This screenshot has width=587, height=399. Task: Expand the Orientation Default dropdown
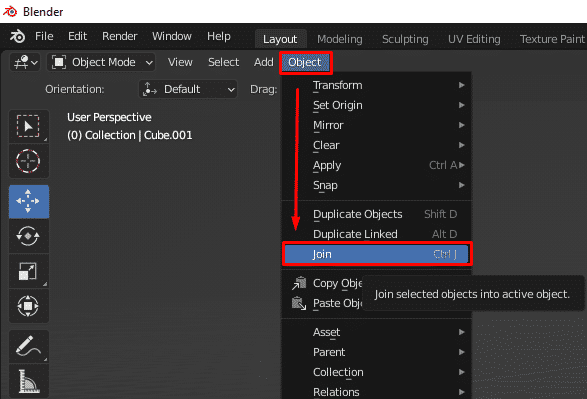click(x=188, y=89)
